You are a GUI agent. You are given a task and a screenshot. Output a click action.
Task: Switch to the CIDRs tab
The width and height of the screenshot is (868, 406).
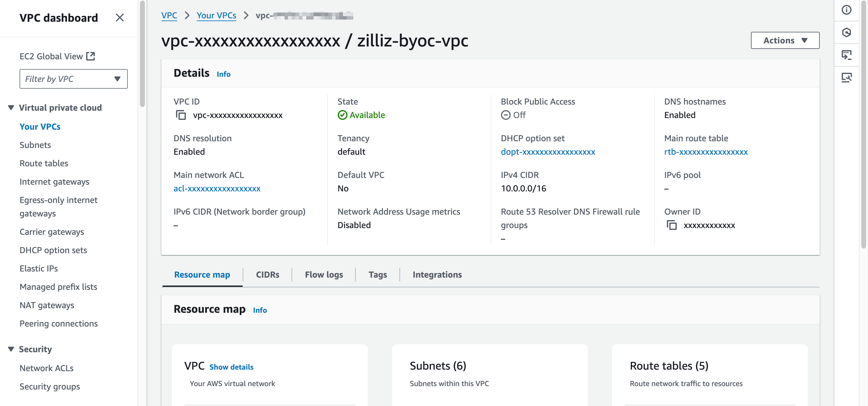tap(267, 275)
